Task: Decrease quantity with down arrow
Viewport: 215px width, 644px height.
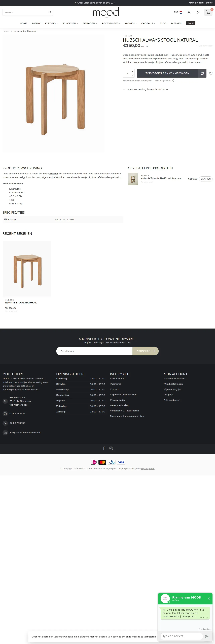Action: coord(132,75)
